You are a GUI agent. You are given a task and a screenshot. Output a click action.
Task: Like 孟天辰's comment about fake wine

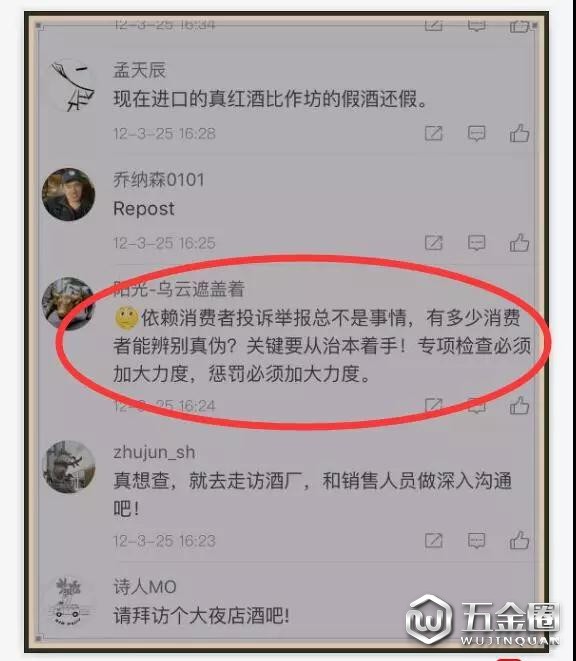click(519, 133)
